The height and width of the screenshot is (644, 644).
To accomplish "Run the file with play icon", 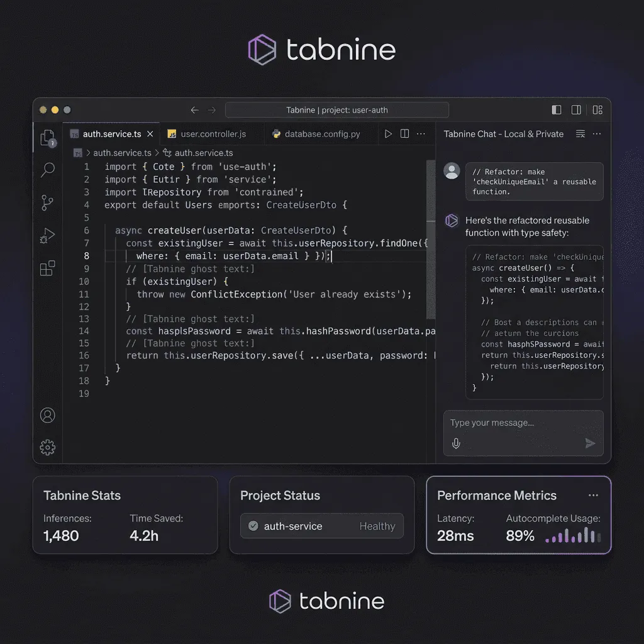I will click(x=388, y=134).
